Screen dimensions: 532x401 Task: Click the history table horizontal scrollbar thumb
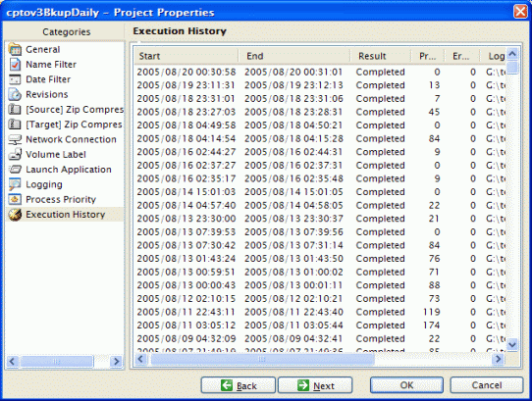point(262,359)
